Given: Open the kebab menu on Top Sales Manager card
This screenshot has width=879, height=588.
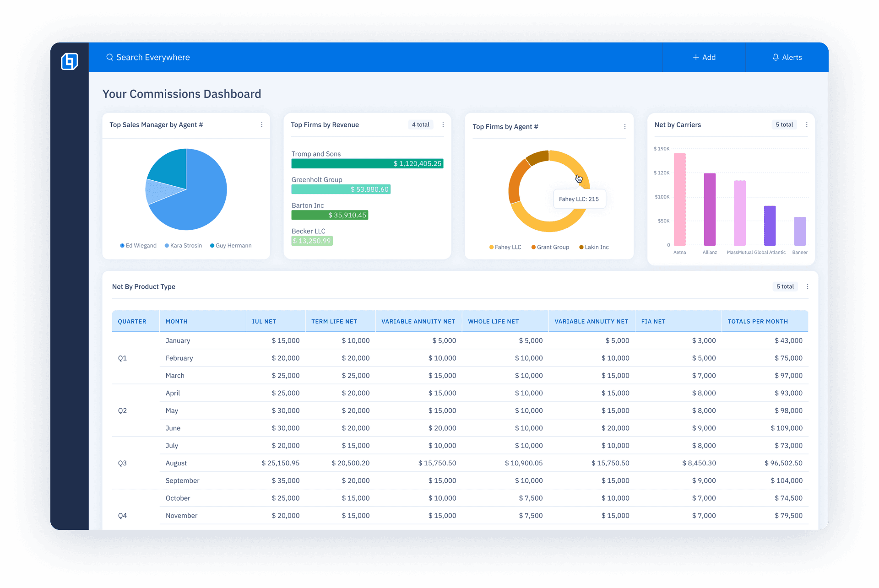Looking at the screenshot, I should [x=262, y=124].
